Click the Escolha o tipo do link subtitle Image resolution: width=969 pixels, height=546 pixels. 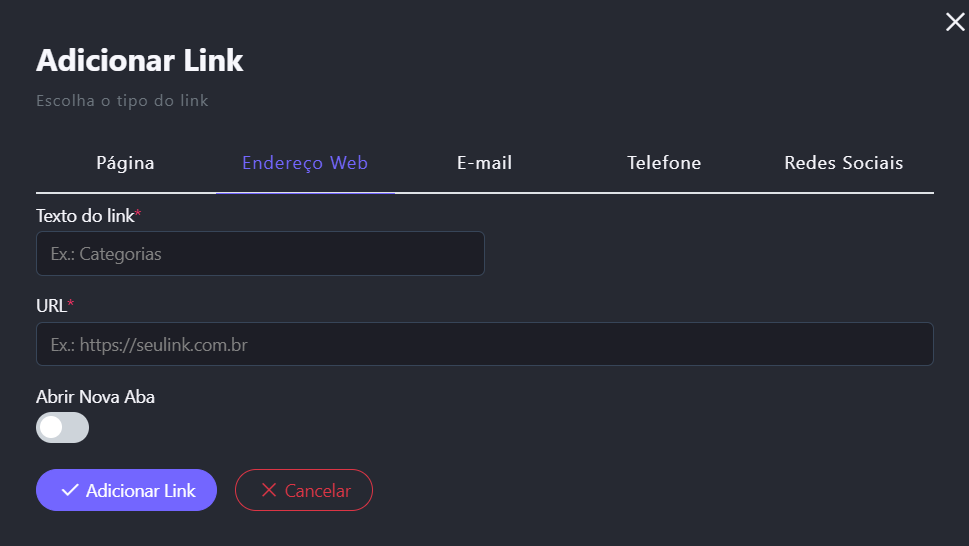122,101
